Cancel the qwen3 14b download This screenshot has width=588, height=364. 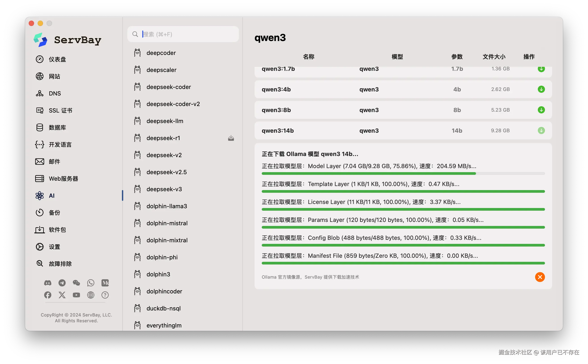point(540,277)
